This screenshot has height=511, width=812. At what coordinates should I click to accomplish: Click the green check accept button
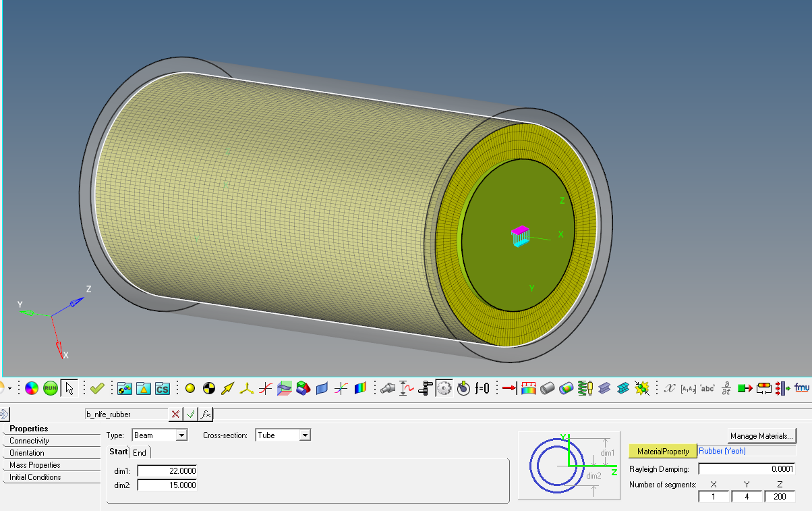(x=191, y=414)
